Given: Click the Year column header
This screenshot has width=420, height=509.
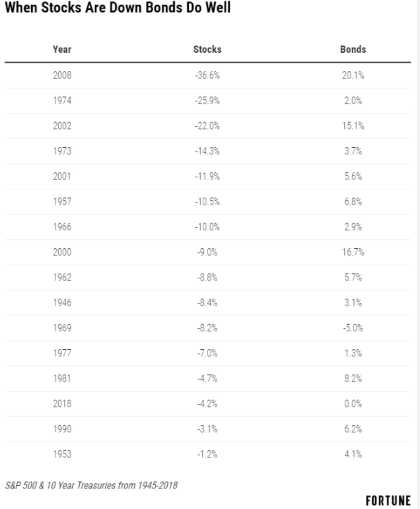Looking at the screenshot, I should tap(62, 50).
